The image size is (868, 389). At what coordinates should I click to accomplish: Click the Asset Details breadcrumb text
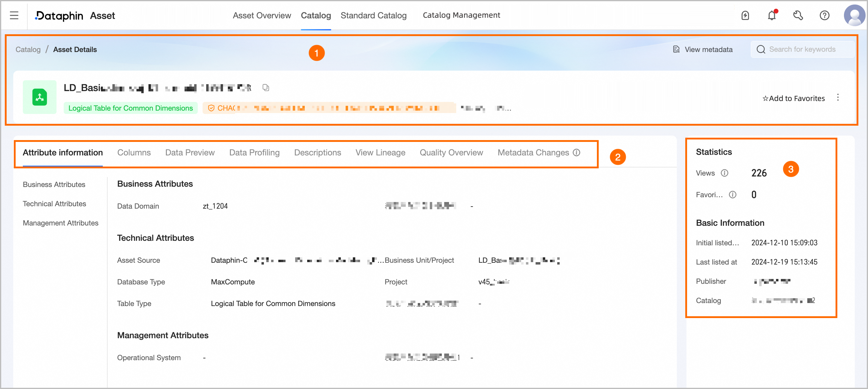click(x=75, y=50)
